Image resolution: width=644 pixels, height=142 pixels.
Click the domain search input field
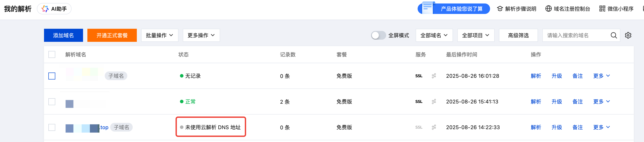pos(575,35)
